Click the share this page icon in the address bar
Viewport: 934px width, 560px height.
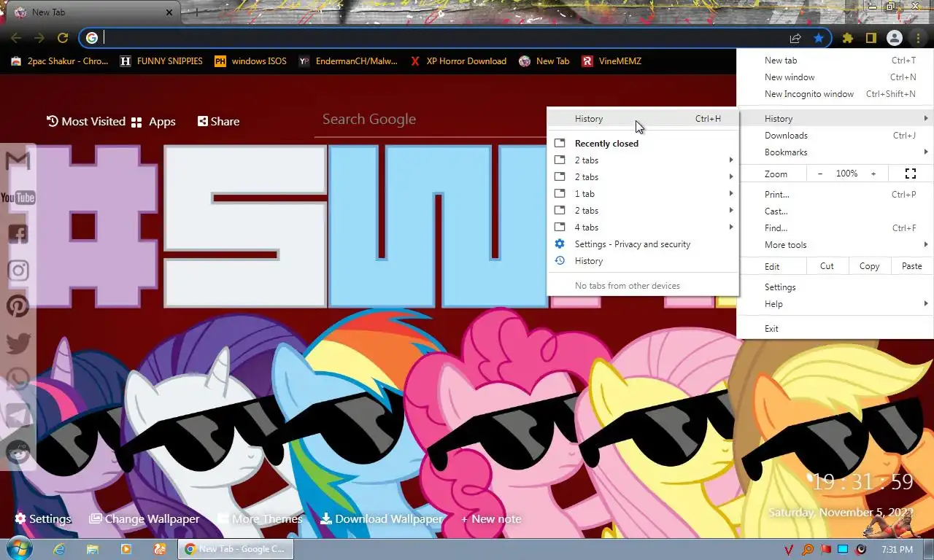[x=795, y=38]
